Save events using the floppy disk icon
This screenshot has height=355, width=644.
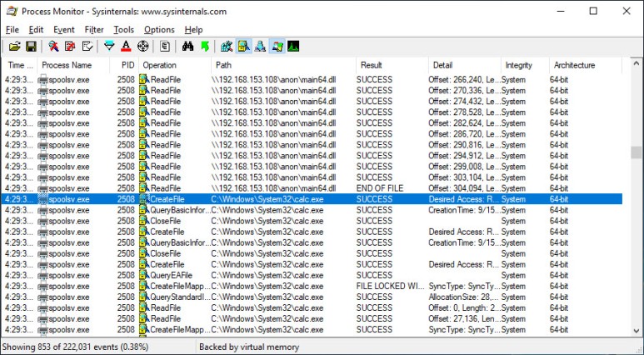coord(31,47)
